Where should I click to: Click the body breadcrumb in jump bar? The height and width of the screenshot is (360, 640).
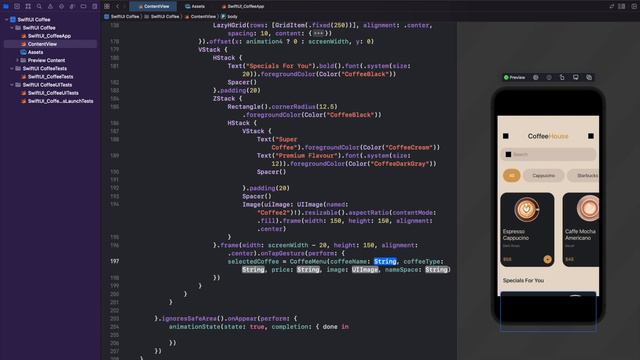pos(229,17)
